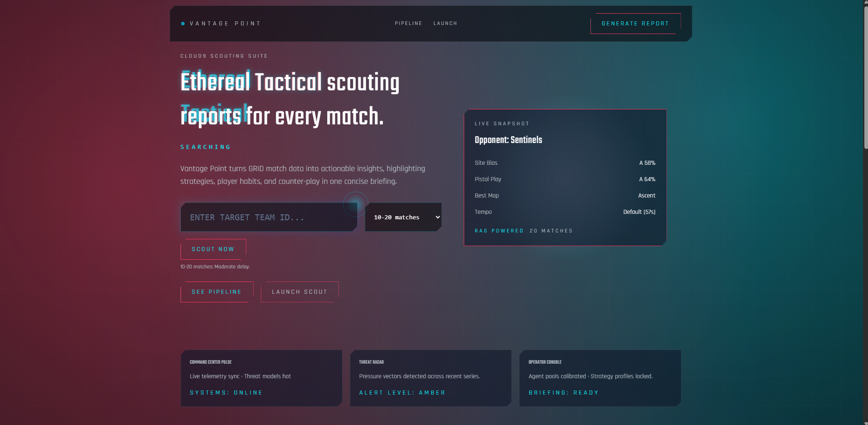Click the RAG POWERED tag
This screenshot has height=425, width=868.
coord(499,231)
